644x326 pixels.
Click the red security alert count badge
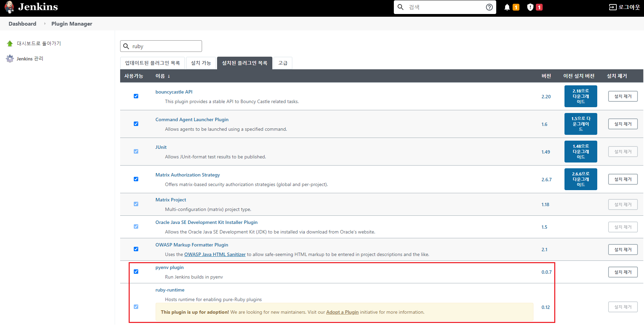[539, 7]
